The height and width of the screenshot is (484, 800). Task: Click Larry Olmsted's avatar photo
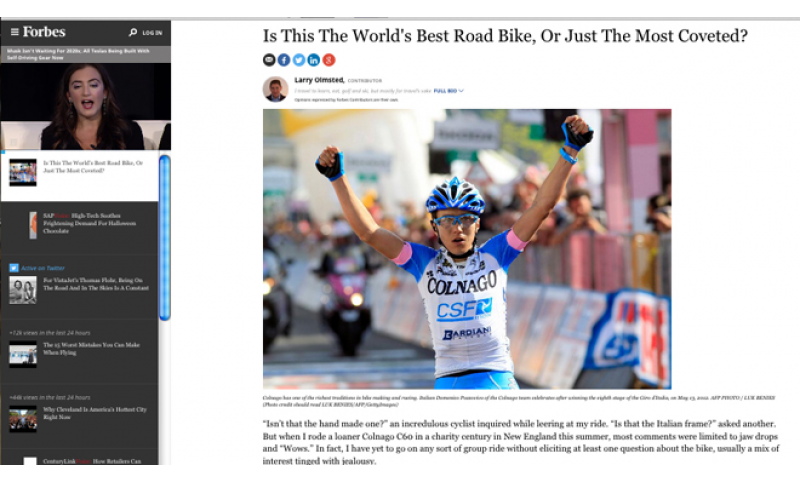pos(276,89)
